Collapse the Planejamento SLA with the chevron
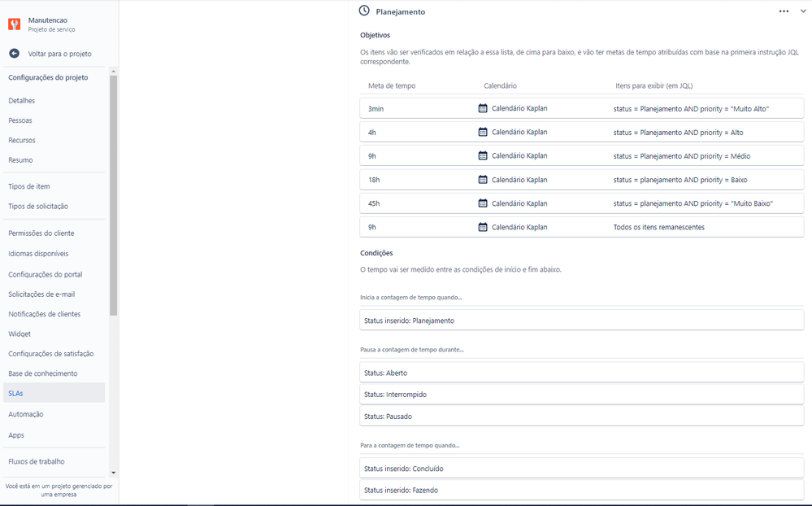 (803, 11)
